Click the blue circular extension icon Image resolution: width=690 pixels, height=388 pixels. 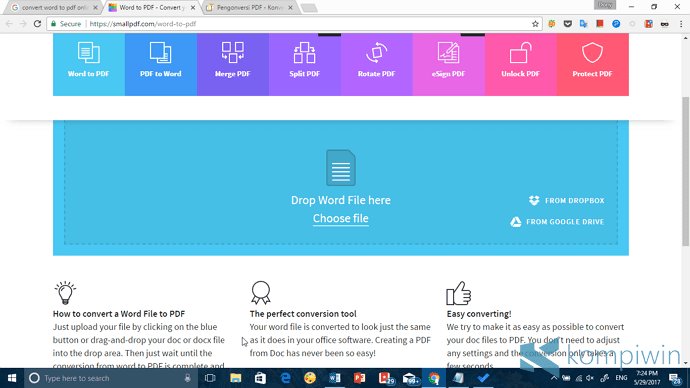coord(616,24)
